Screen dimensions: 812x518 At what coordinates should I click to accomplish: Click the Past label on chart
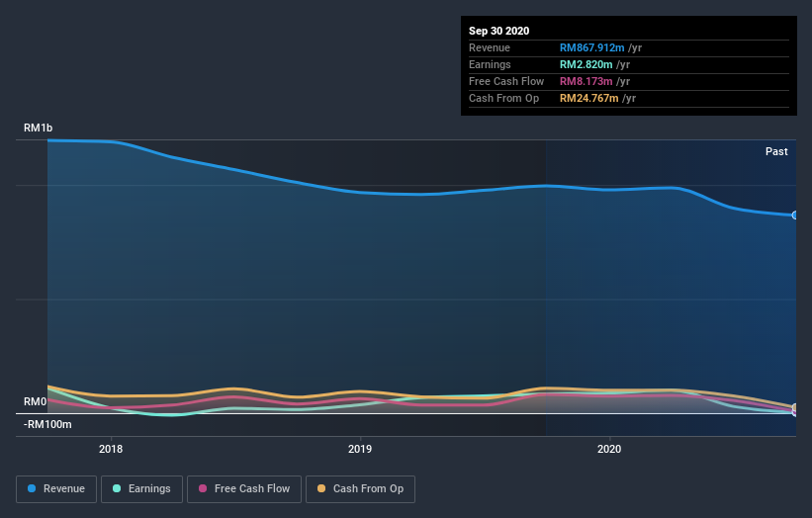[x=776, y=151]
